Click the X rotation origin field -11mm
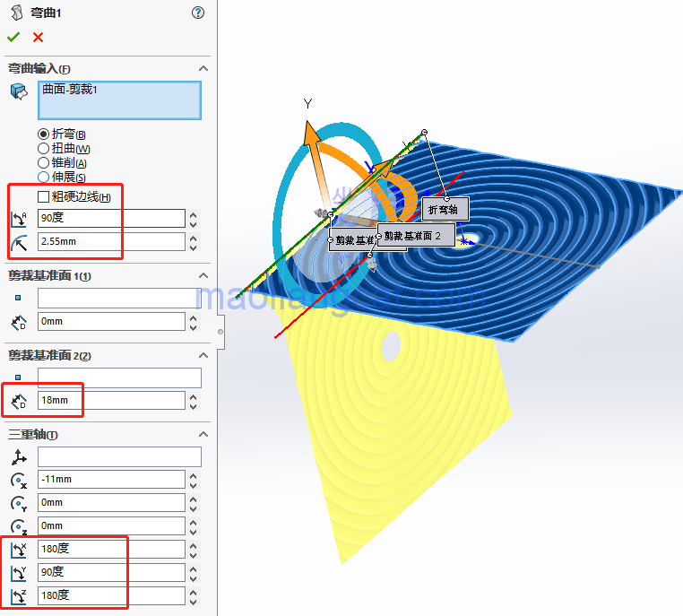This screenshot has width=683, height=616. coord(111,479)
